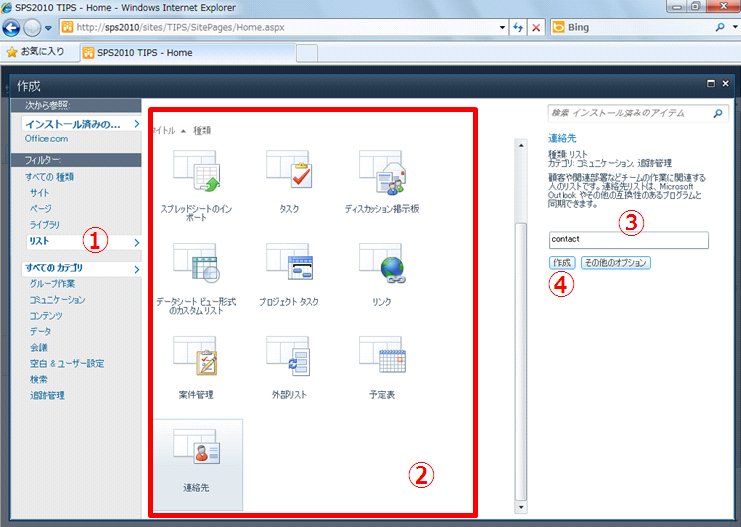Click the browser Forward button

[32, 28]
